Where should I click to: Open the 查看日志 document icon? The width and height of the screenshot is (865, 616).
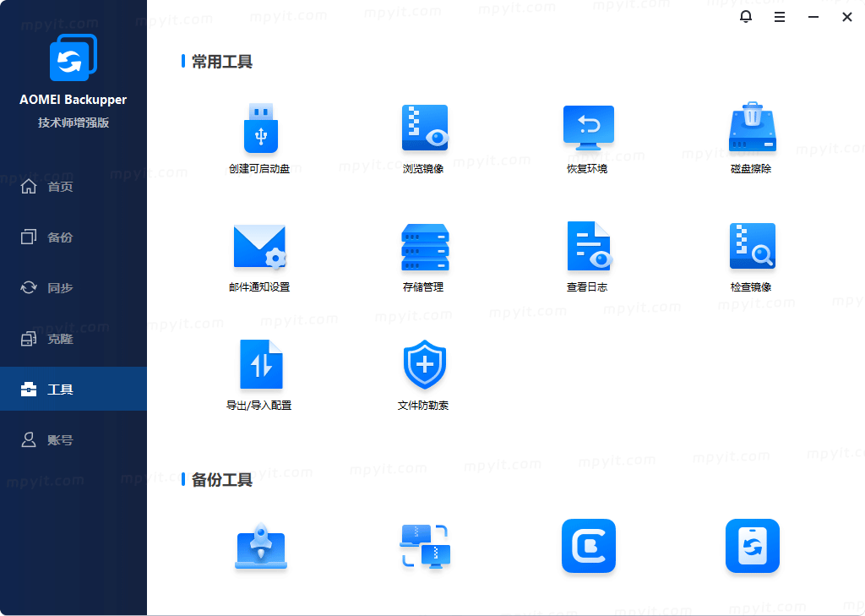pyautogui.click(x=589, y=246)
